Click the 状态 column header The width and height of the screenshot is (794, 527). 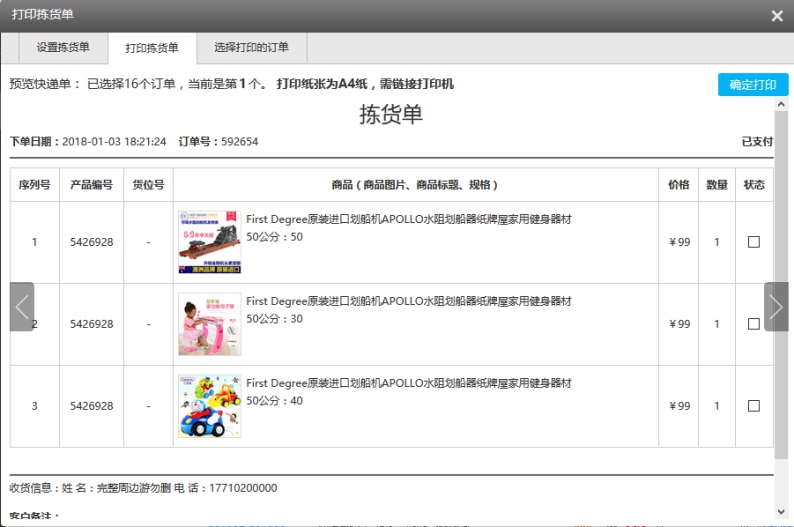point(754,185)
